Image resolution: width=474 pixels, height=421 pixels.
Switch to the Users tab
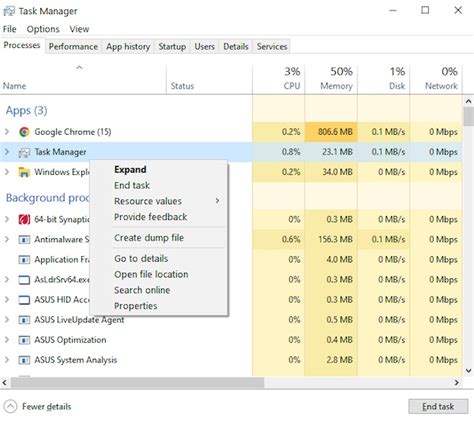204,46
